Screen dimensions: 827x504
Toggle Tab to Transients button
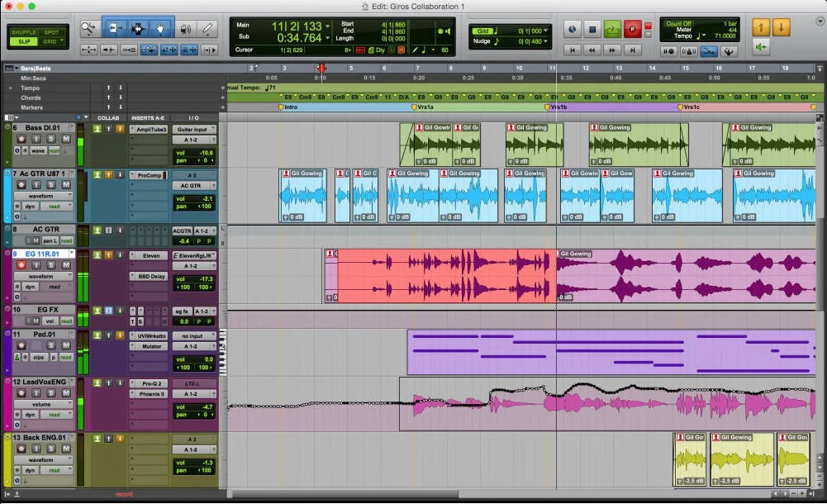coord(109,50)
